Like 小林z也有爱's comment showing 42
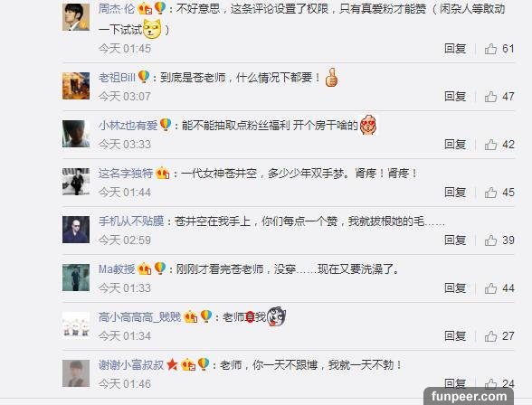 [x=490, y=145]
